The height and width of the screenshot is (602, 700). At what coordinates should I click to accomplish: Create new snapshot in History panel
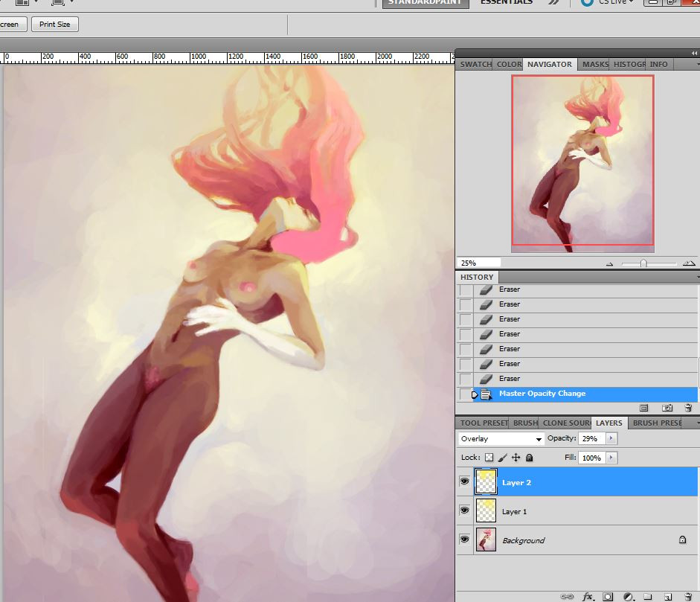[667, 408]
